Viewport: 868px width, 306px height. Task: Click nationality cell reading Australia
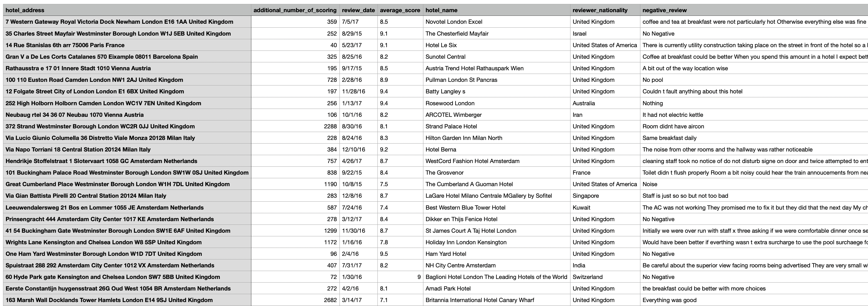[605, 103]
